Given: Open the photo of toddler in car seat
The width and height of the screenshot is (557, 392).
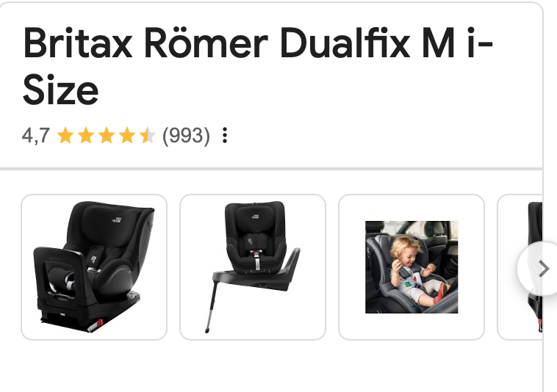Looking at the screenshot, I should [412, 267].
